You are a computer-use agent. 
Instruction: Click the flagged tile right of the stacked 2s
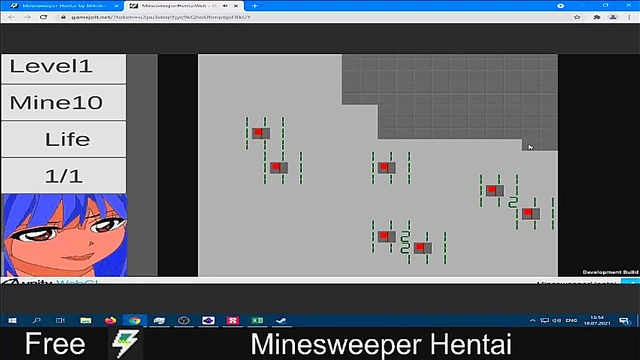pos(422,248)
